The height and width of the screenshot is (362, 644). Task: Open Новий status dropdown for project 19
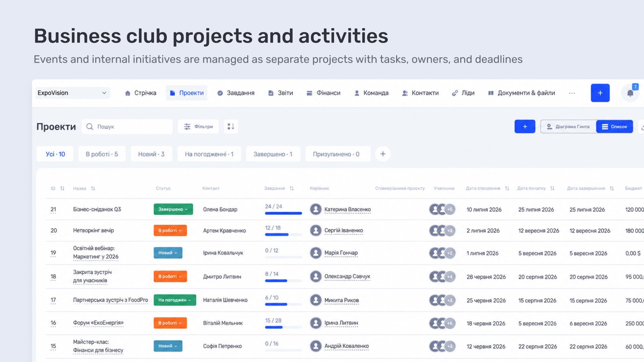click(168, 253)
